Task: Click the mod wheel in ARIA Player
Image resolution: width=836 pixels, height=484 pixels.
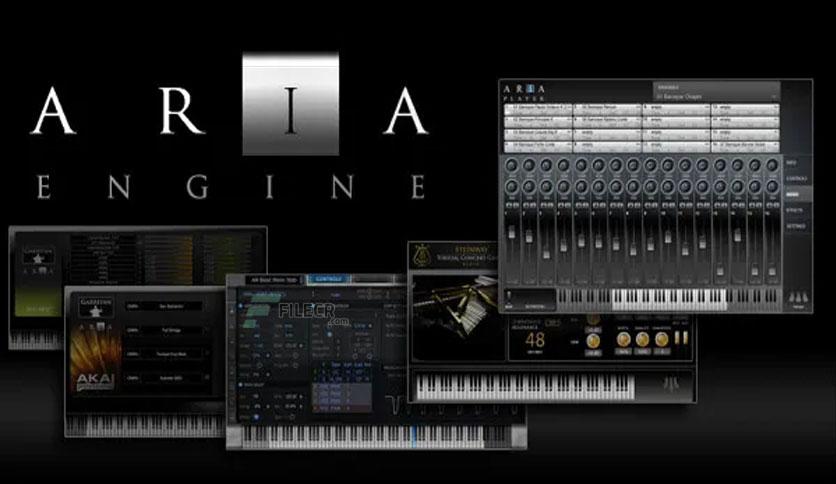Action: [509, 297]
